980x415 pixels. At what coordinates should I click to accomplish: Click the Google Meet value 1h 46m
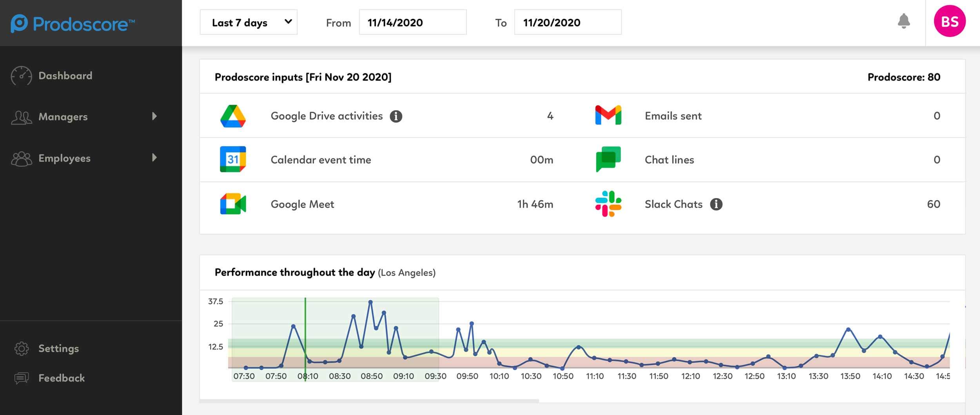[535, 204]
